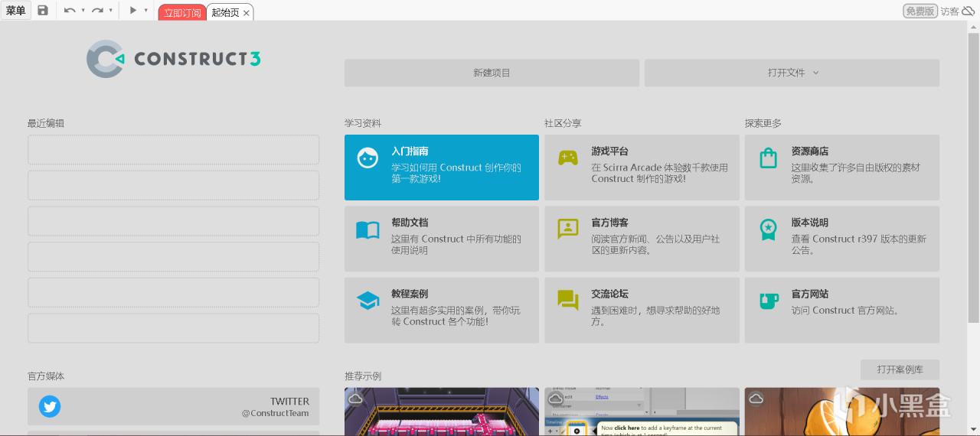Click the Twitter bird icon
This screenshot has width=980, height=436.
click(50, 406)
